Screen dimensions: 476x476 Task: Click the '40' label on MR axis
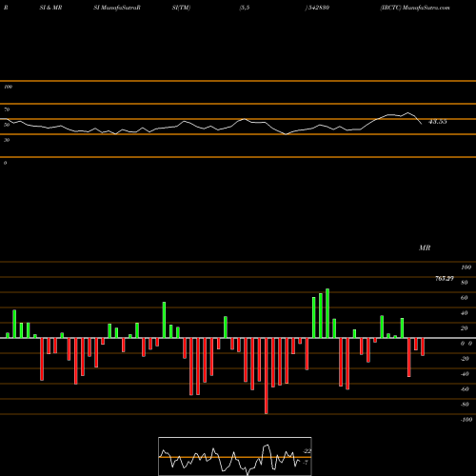click(x=465, y=313)
